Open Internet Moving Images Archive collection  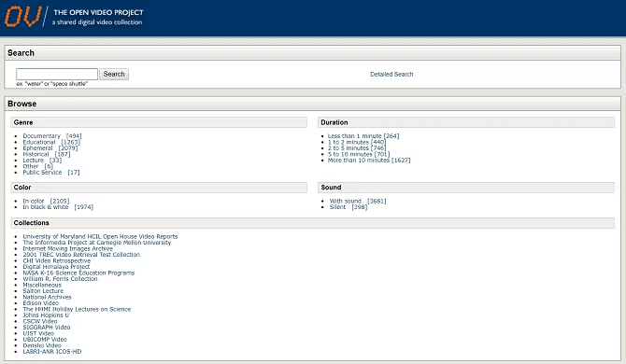pyautogui.click(x=68, y=248)
